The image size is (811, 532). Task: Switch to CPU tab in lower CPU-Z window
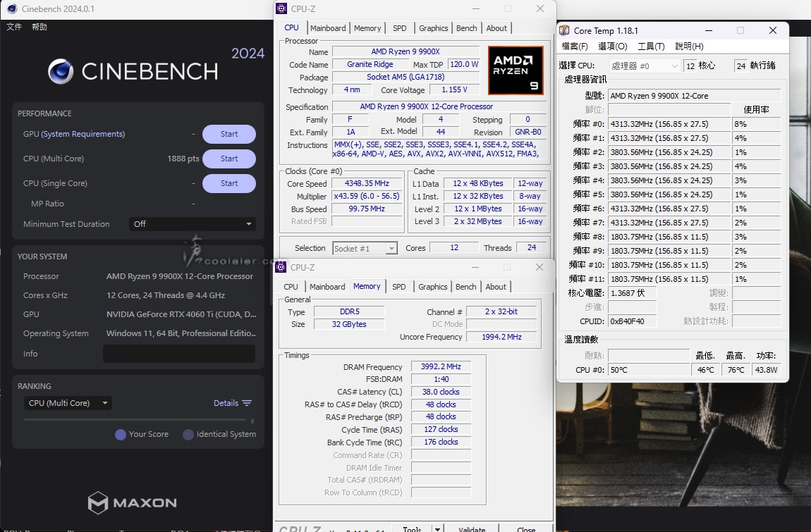(291, 287)
